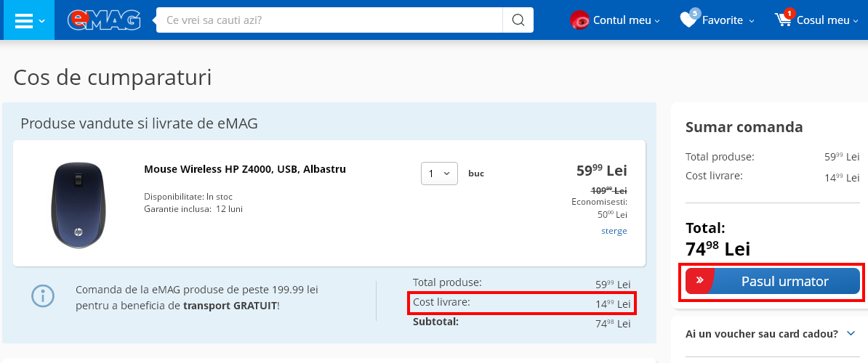Open the Mouse Wireless HP Z4000 product title
This screenshot has height=363, width=868.
tap(245, 169)
